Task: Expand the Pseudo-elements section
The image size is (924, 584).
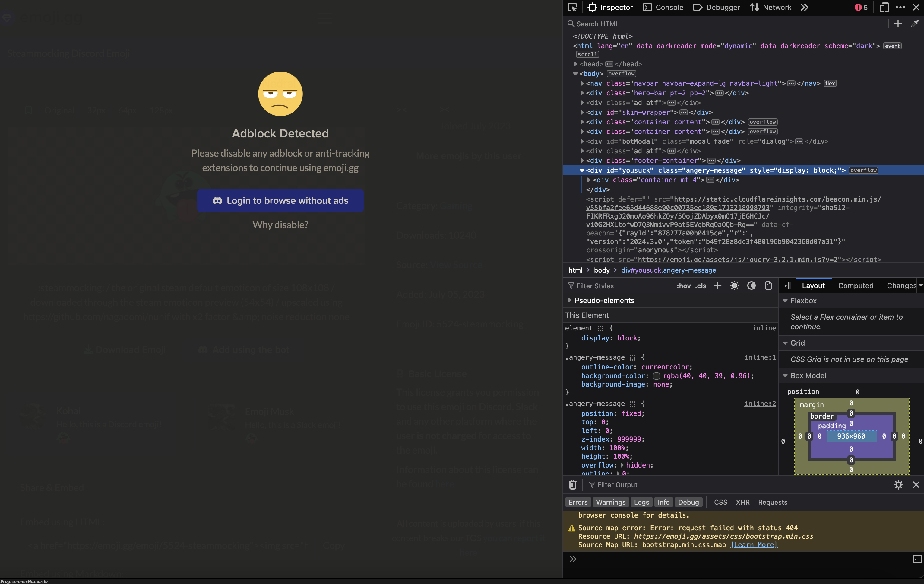Action: [x=569, y=300]
